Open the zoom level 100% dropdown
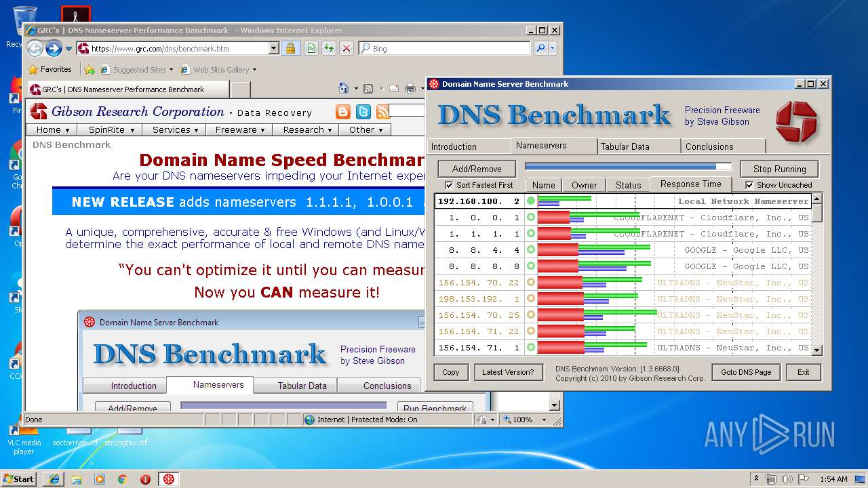This screenshot has height=488, width=868. click(543, 420)
